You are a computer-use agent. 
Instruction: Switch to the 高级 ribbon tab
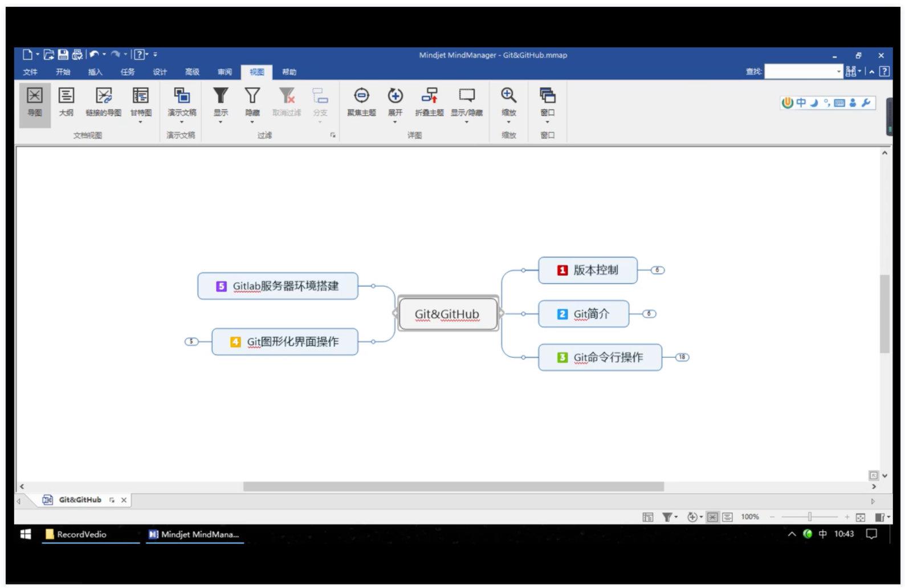(x=192, y=72)
